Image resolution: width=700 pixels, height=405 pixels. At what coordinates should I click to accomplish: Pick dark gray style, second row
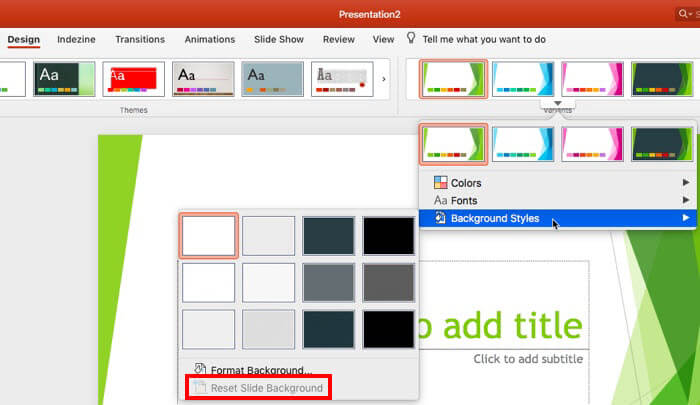(x=388, y=283)
